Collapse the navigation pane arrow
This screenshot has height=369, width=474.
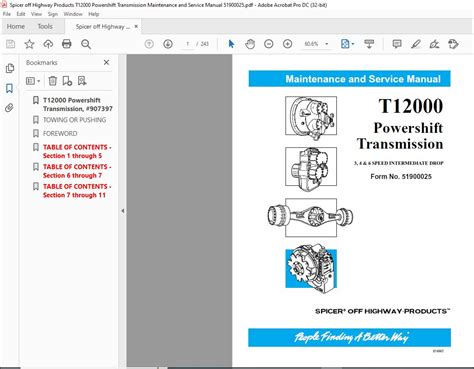(123, 211)
